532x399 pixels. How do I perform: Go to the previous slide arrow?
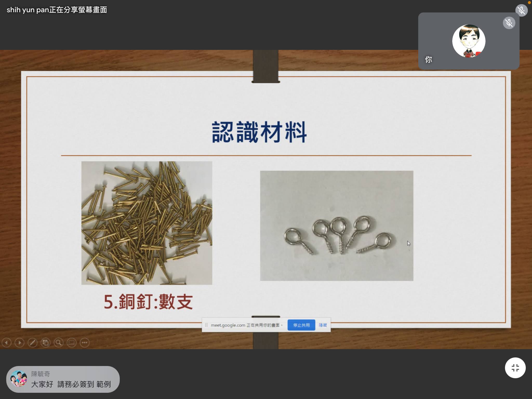click(6, 343)
